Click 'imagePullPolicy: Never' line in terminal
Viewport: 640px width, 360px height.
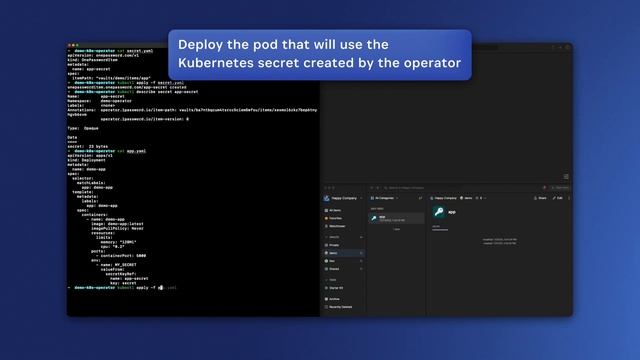[x=117, y=228]
